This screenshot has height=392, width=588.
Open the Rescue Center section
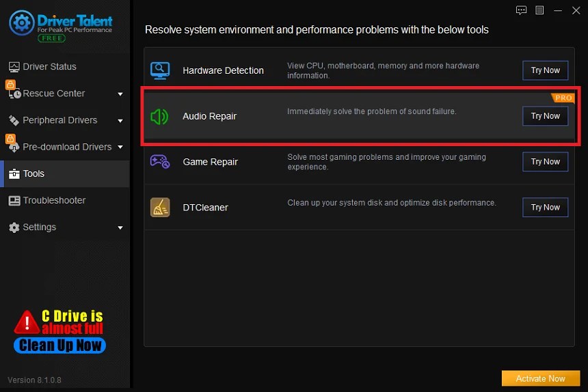point(65,94)
